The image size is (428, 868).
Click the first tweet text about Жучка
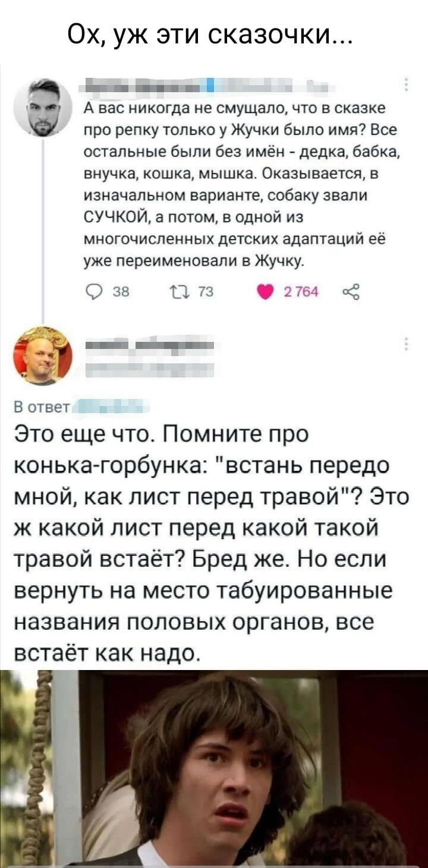[x=238, y=184]
